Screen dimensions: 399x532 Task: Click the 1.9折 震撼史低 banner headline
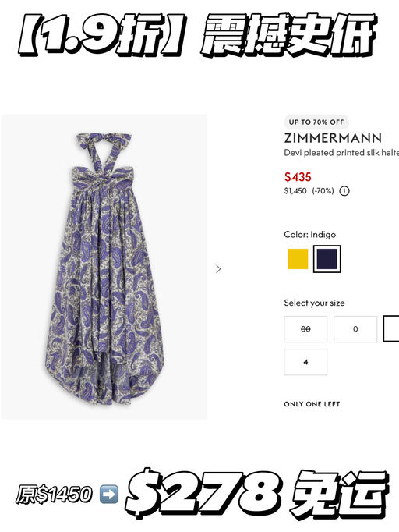click(198, 34)
